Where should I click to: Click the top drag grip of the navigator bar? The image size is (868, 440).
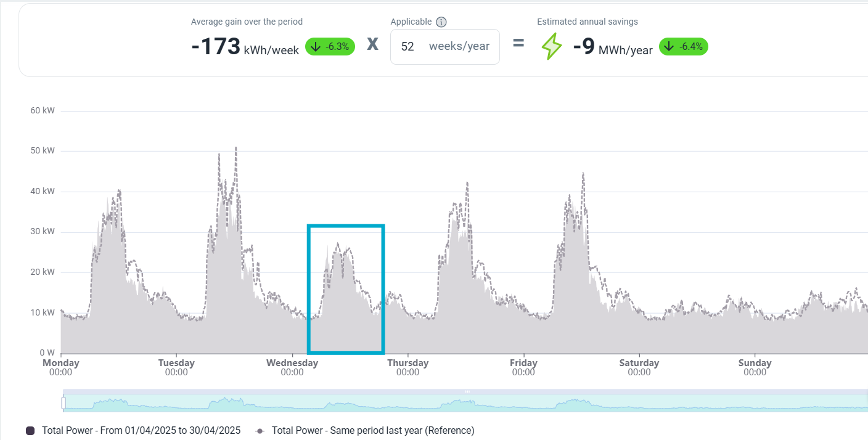click(x=467, y=391)
